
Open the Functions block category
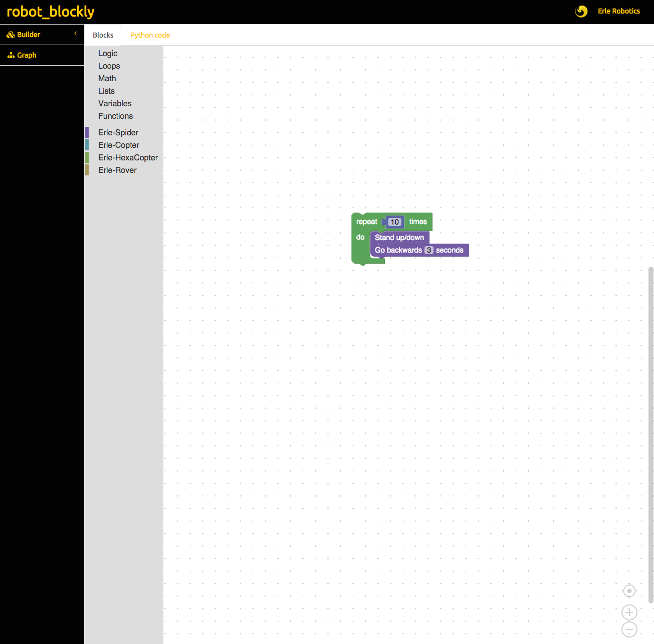click(124, 116)
